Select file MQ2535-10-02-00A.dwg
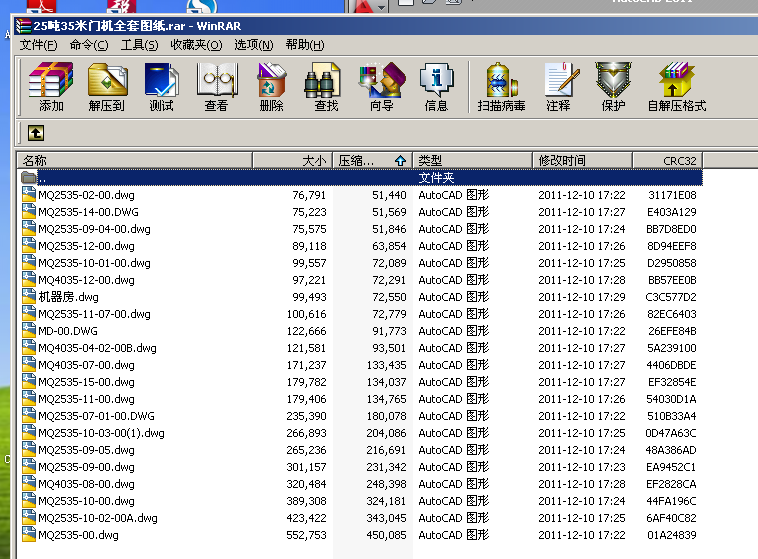 [x=362, y=517]
